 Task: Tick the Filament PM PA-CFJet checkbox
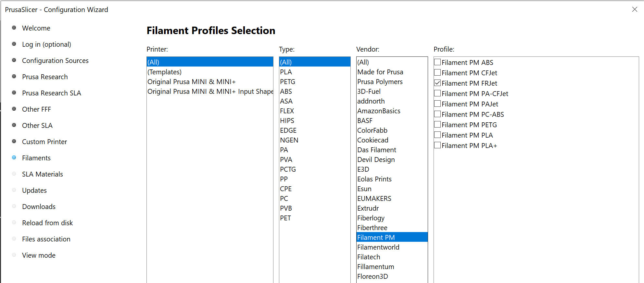(x=437, y=93)
